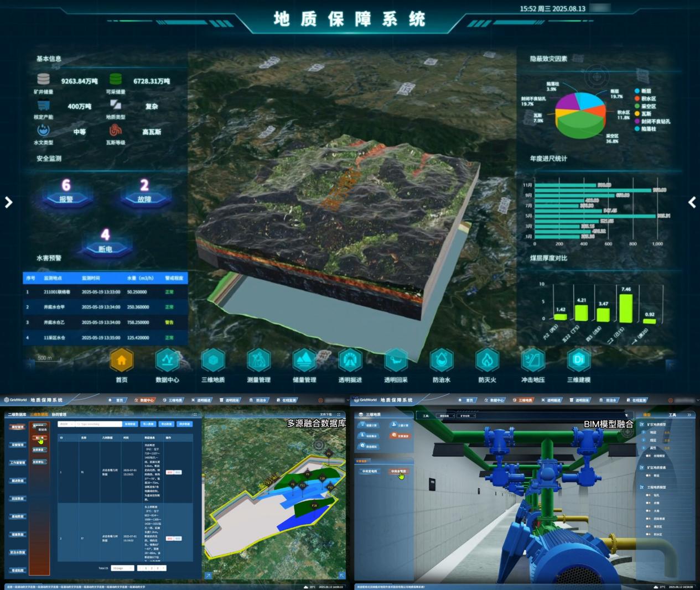700x590 pixels.
Task: Open the 冲击地压 hexagon icon
Action: click(532, 361)
